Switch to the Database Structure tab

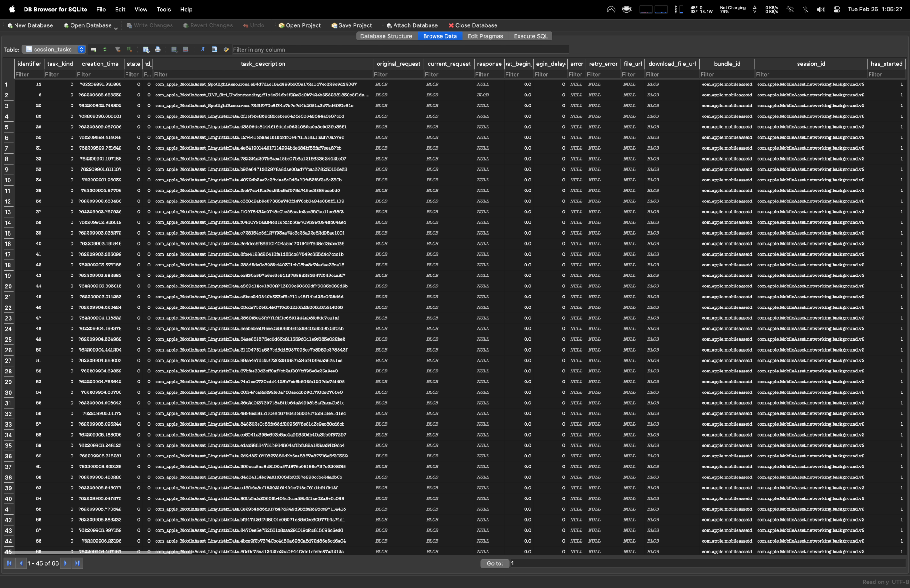tap(386, 36)
